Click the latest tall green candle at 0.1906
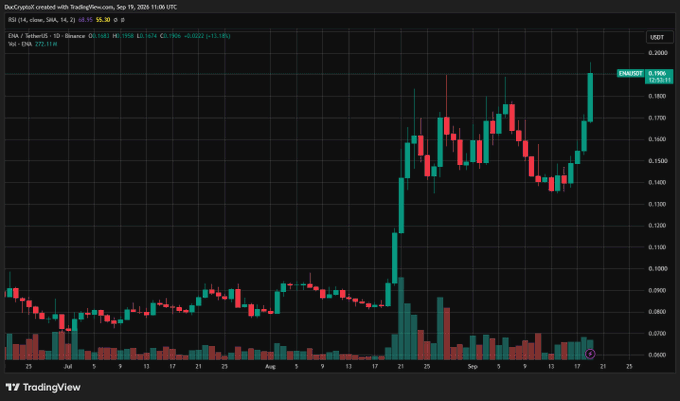 pyautogui.click(x=590, y=98)
